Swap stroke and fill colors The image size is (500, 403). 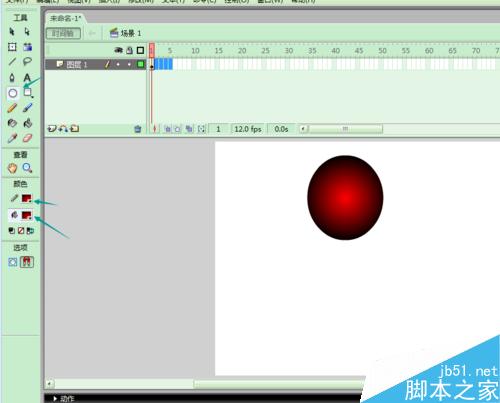[x=30, y=231]
